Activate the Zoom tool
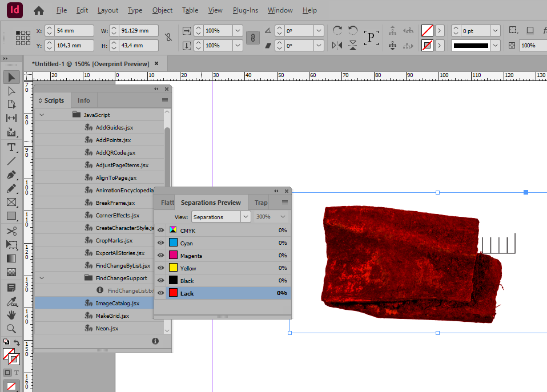547x392 pixels. (x=11, y=328)
